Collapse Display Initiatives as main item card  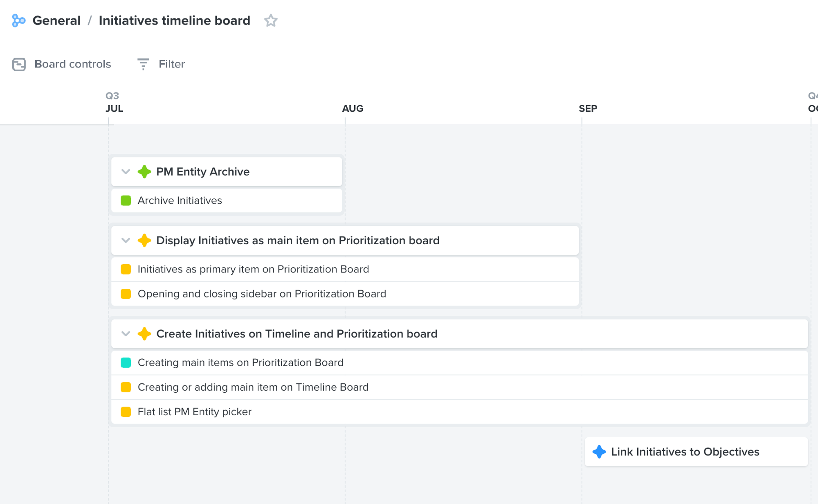click(x=126, y=241)
